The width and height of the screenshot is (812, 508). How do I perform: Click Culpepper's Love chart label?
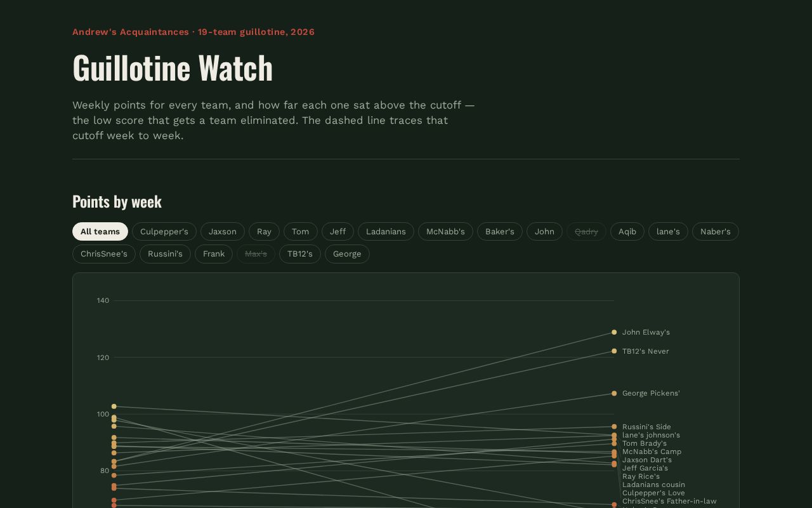(653, 493)
